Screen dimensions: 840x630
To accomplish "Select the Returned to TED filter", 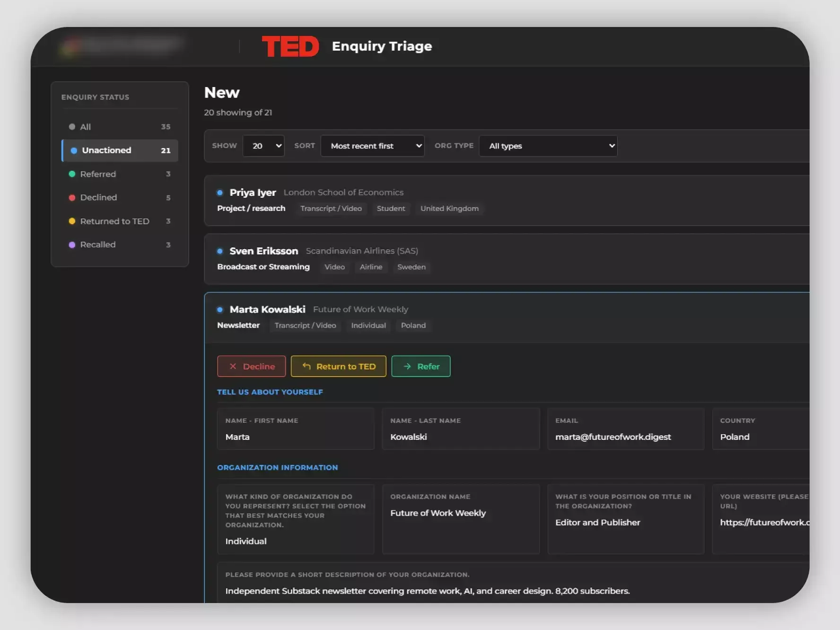I will 120,221.
